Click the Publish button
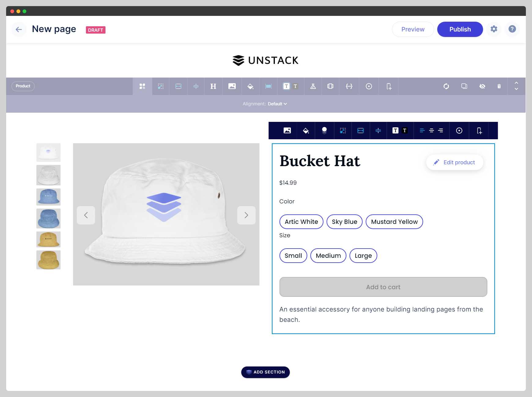 (x=460, y=29)
